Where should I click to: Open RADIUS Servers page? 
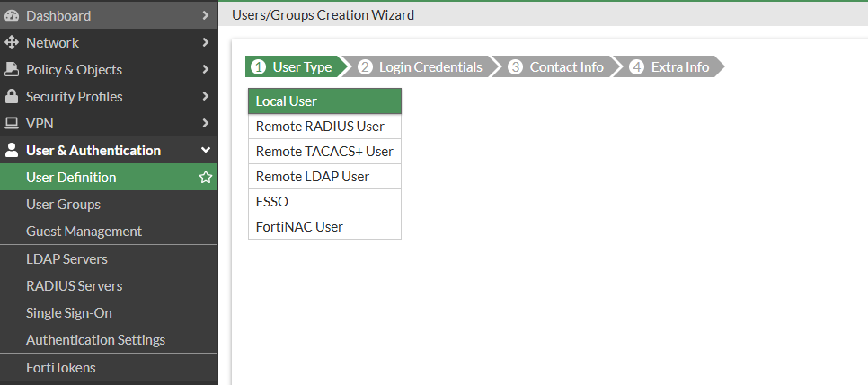(109, 286)
